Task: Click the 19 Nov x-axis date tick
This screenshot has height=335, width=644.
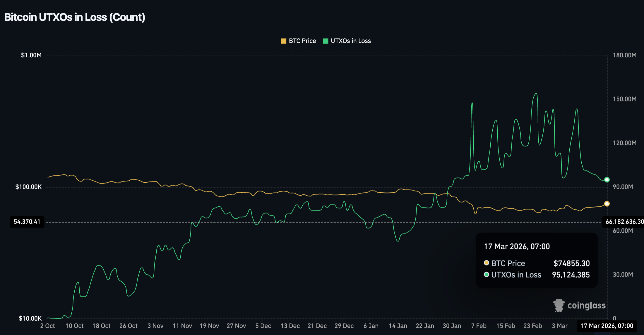Action: [209, 326]
